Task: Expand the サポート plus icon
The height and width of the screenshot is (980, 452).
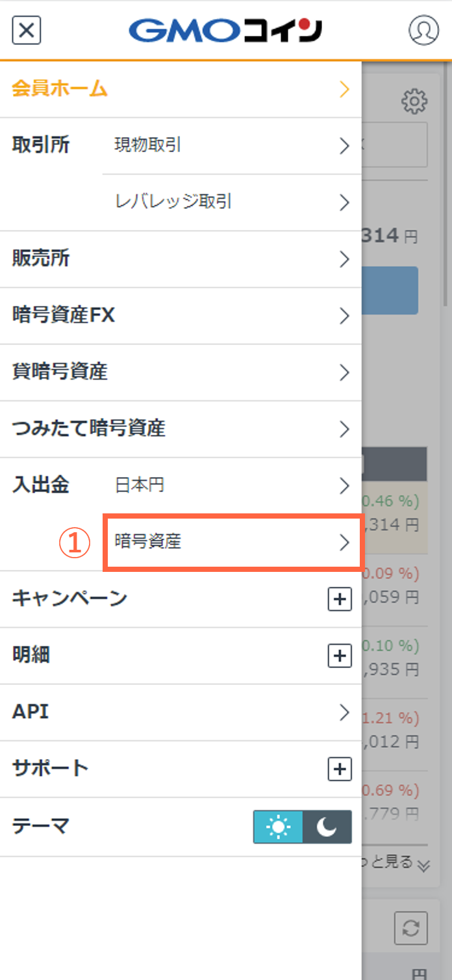Action: coord(340,769)
